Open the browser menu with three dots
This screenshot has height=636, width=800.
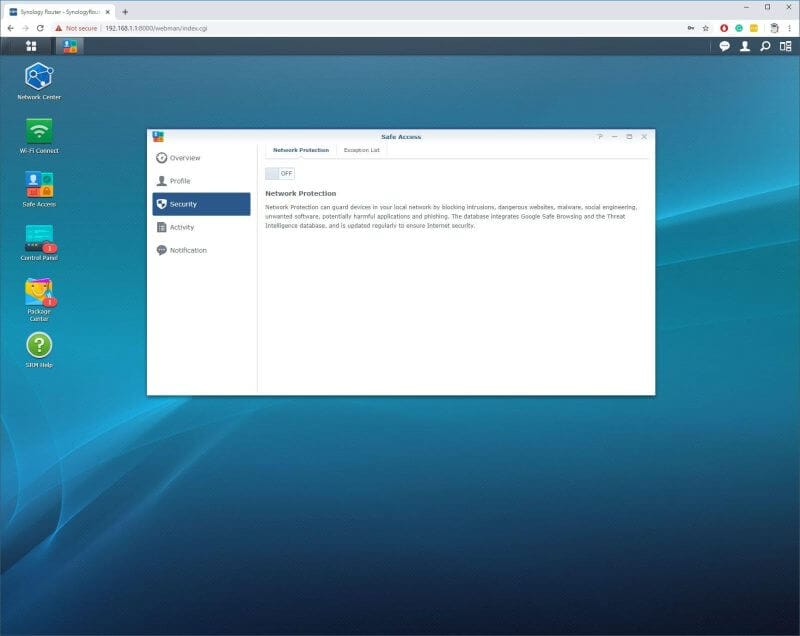[788, 30]
